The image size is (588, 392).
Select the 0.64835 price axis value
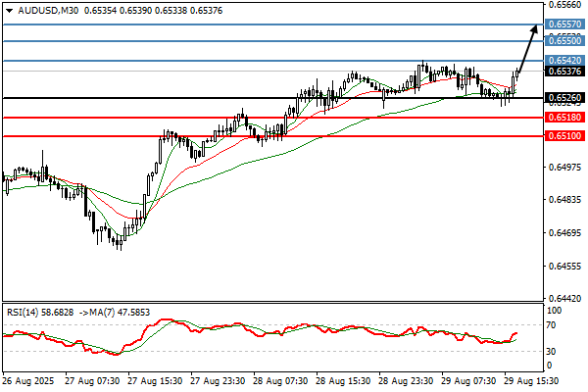[564, 200]
